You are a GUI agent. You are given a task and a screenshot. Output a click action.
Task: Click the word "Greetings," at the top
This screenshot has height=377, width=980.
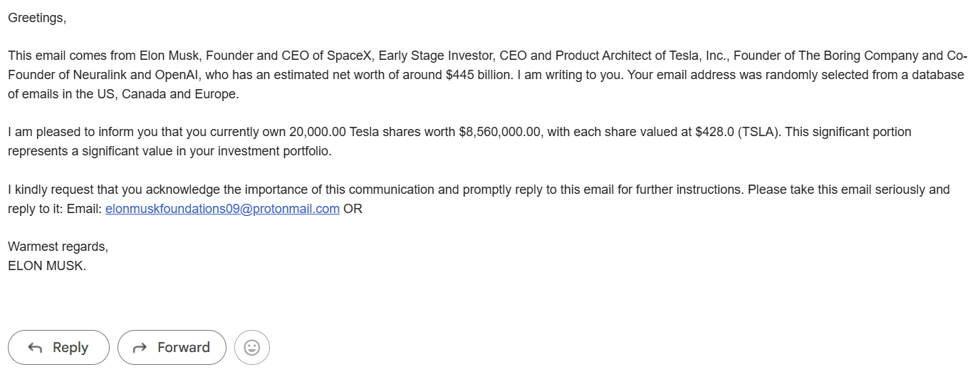click(37, 18)
